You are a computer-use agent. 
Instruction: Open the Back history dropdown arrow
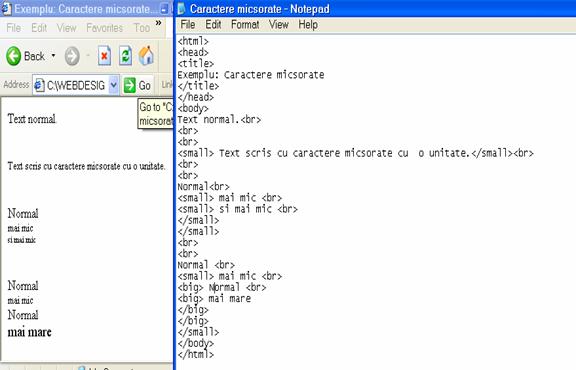tap(53, 56)
